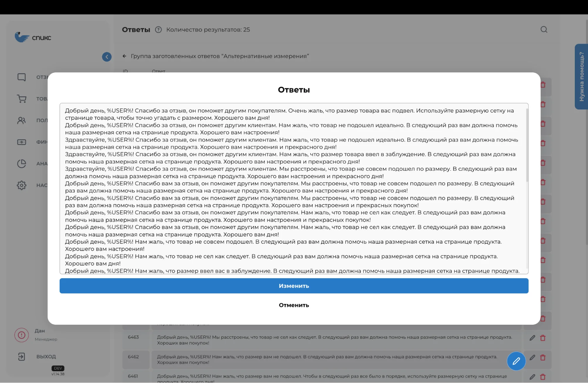This screenshot has width=588, height=383.
Task: Click the DEV version badge
Action: (x=58, y=368)
